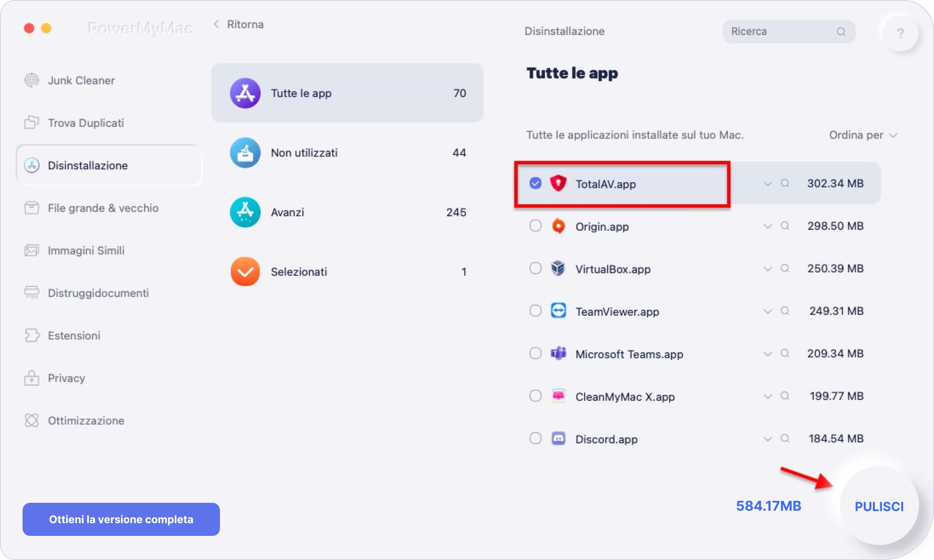Click the Ottimizzazione label in sidebar
The height and width of the screenshot is (560, 934).
[x=86, y=421]
